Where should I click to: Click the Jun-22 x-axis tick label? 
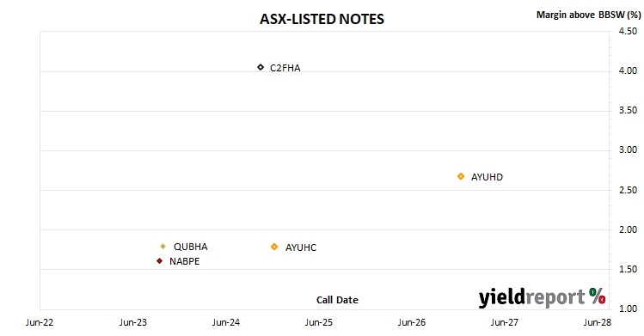coord(40,322)
